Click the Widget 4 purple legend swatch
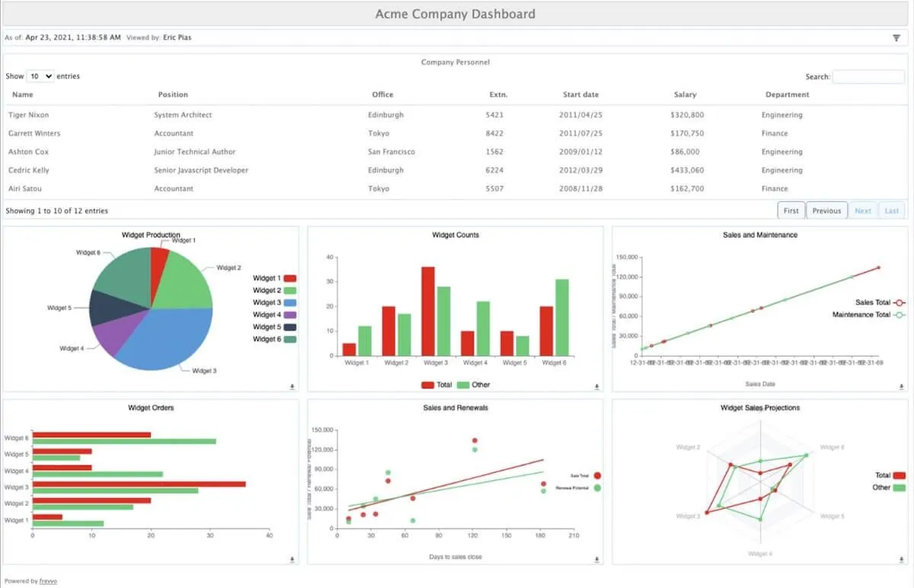The image size is (914, 588). pos(290,315)
